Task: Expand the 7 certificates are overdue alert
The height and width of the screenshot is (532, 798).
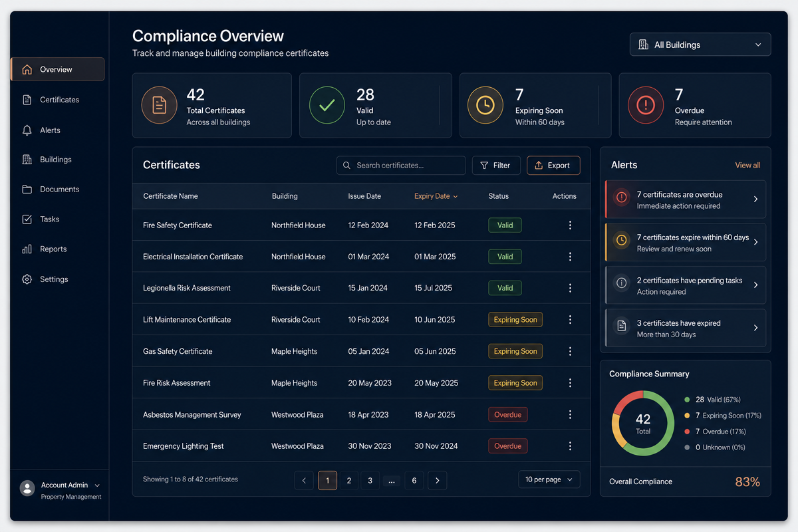Action: pos(755,199)
